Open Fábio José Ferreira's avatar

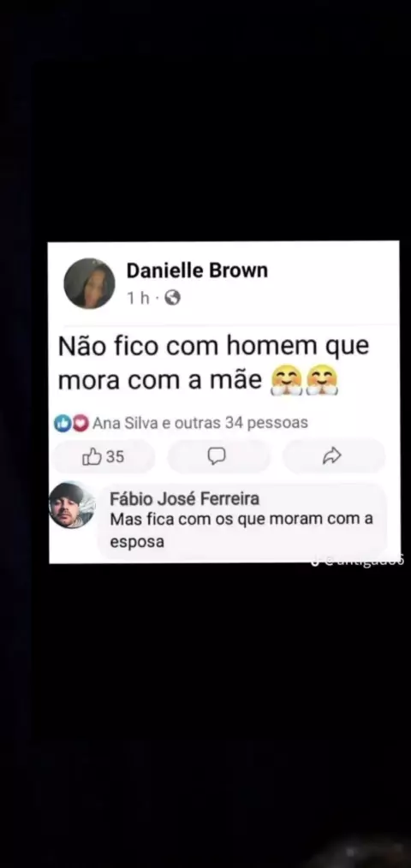click(x=71, y=505)
